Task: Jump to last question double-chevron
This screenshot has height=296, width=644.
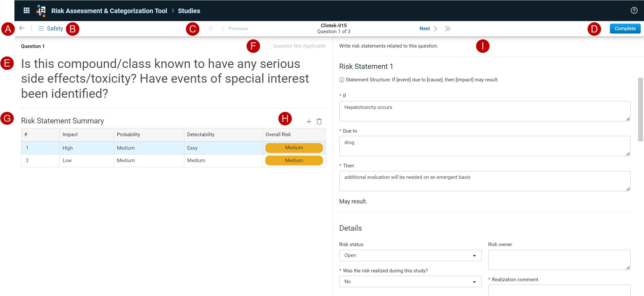Action: point(448,29)
